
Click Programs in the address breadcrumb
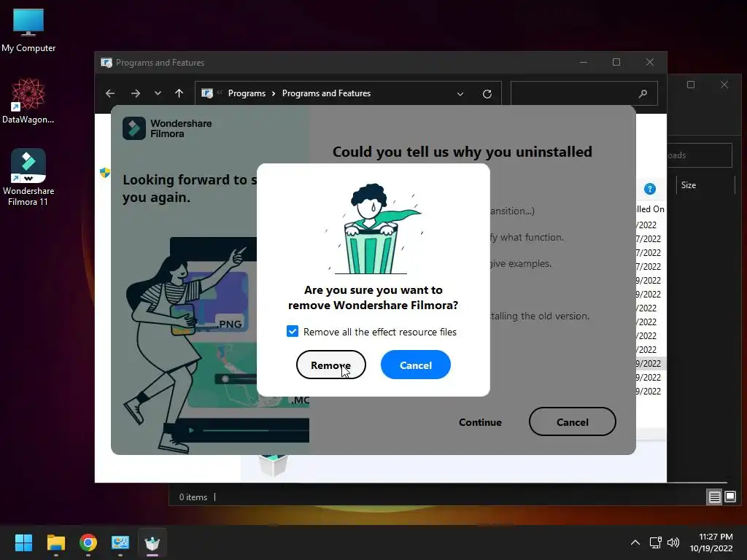[x=247, y=93]
